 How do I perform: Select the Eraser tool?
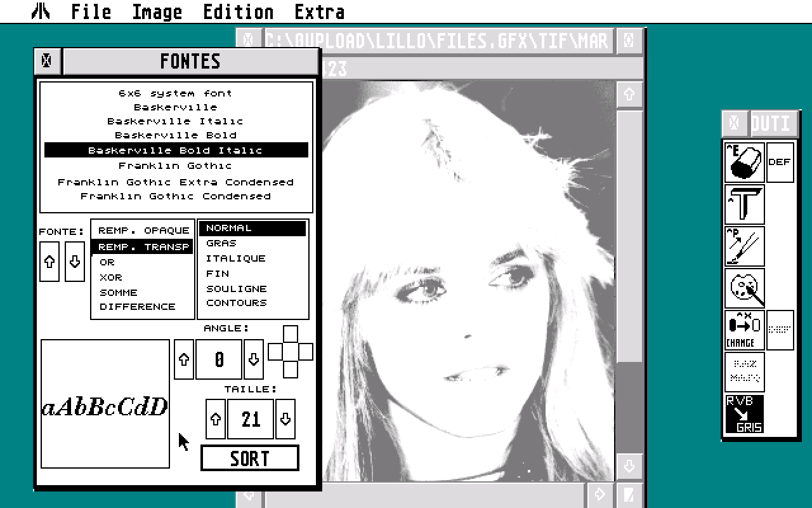pos(743,162)
